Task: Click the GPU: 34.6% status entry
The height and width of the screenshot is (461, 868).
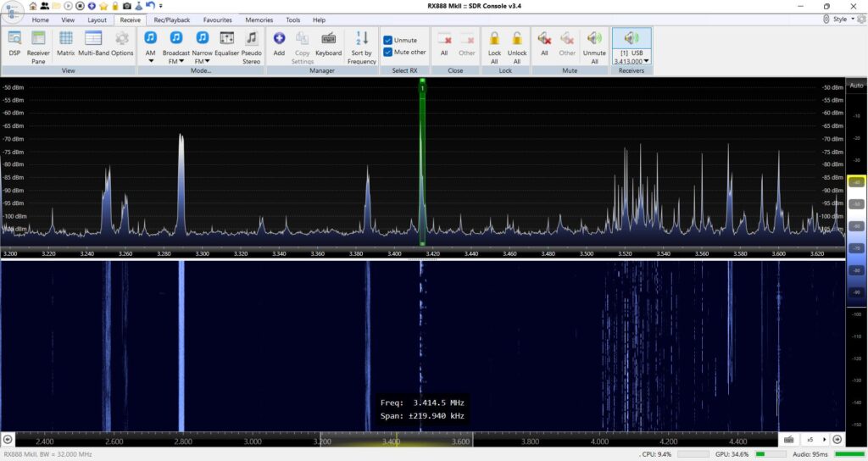Action: click(732, 454)
